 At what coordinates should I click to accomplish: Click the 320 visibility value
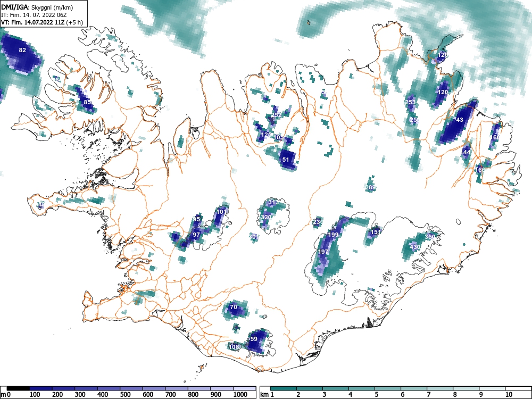click(266, 217)
